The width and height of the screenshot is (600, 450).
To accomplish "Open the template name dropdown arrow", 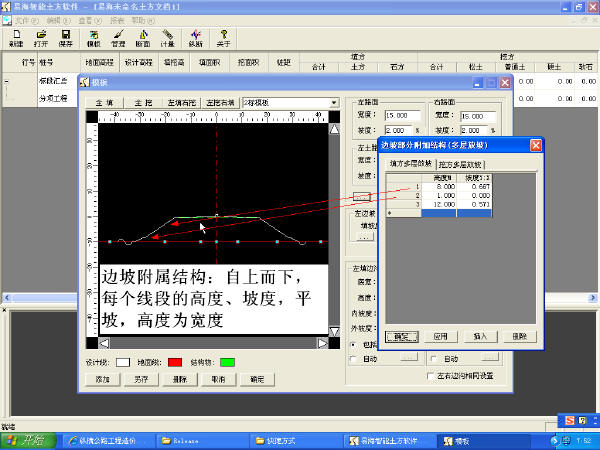I will 334,103.
